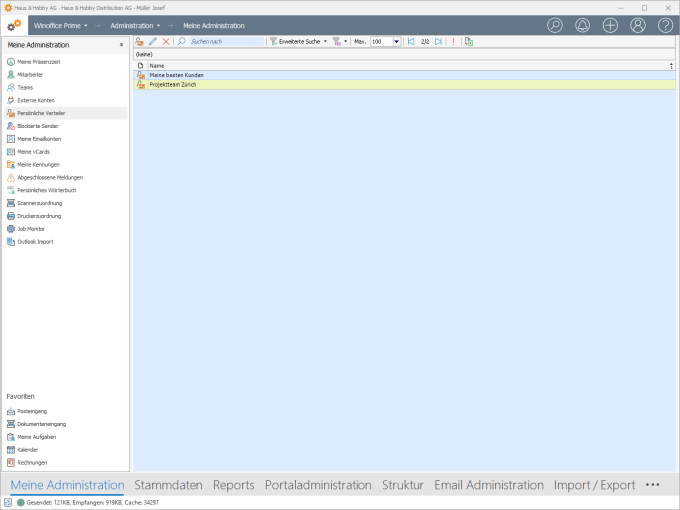Click the new distribution list icon

140,42
